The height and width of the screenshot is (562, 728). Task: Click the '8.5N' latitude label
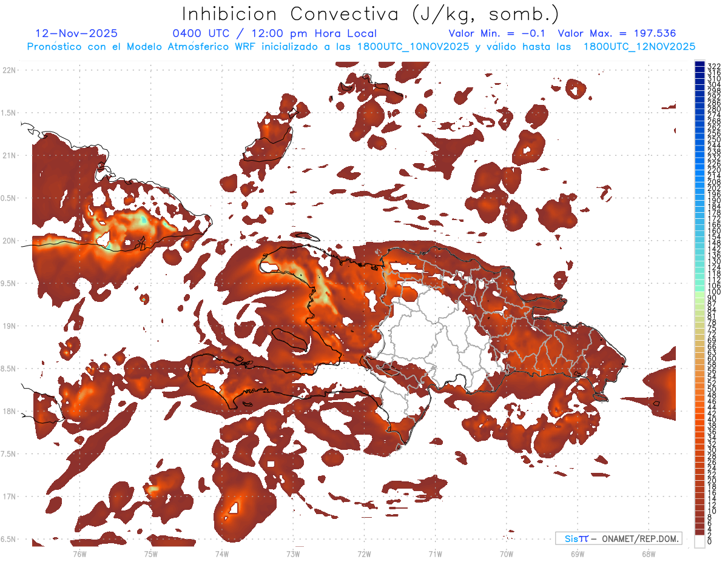9,369
